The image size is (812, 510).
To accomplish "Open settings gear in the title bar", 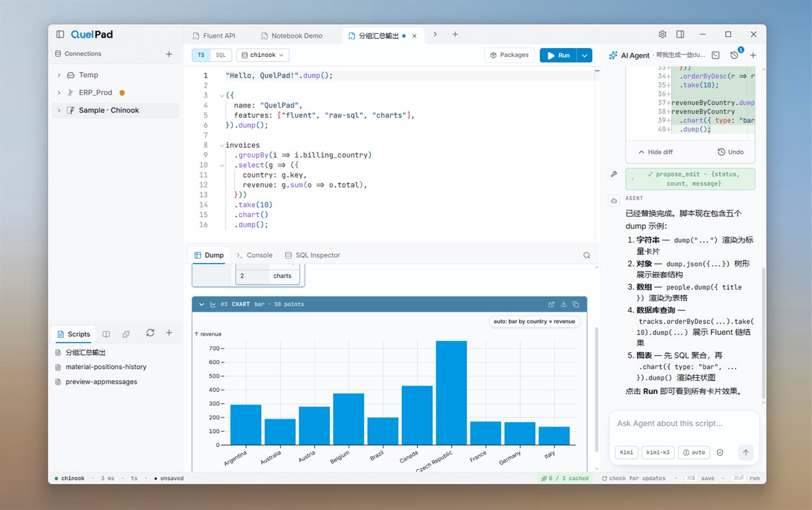I will [x=662, y=34].
